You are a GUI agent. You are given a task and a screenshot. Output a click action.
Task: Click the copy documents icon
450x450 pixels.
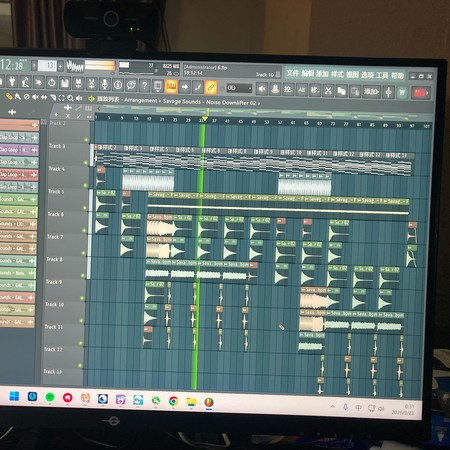341,91
